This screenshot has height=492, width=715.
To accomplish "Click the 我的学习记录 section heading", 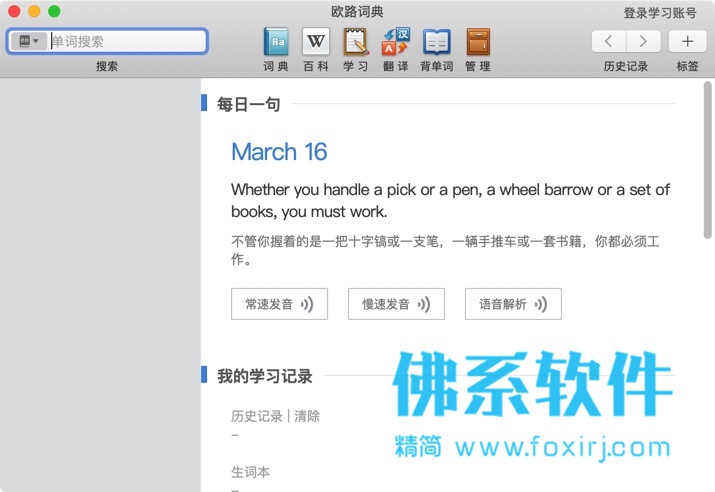I will [264, 376].
